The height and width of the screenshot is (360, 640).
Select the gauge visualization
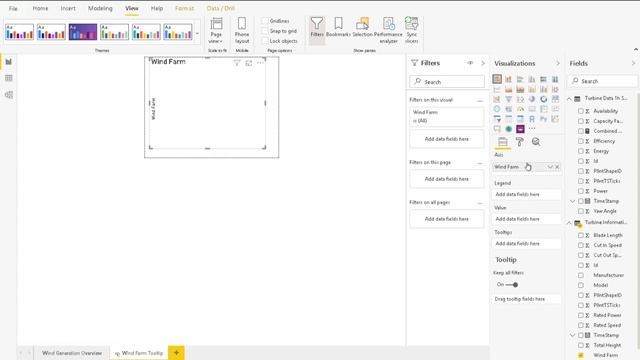coord(520,109)
